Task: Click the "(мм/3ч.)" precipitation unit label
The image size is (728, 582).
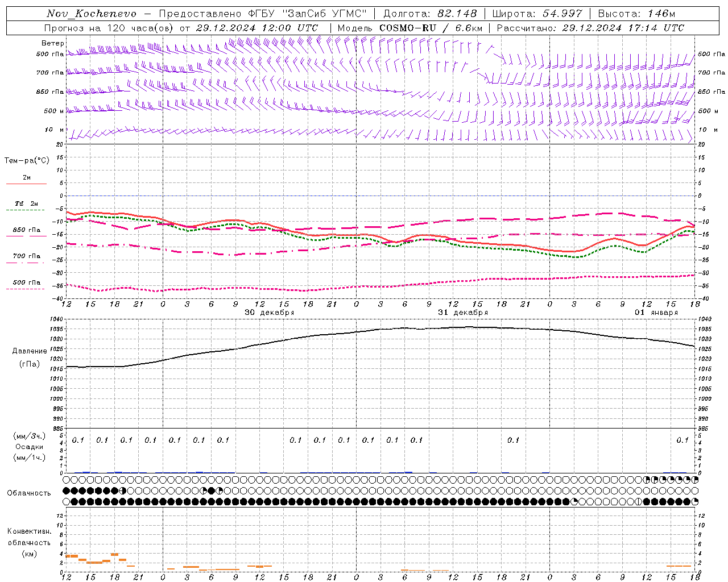Action: [x=30, y=436]
